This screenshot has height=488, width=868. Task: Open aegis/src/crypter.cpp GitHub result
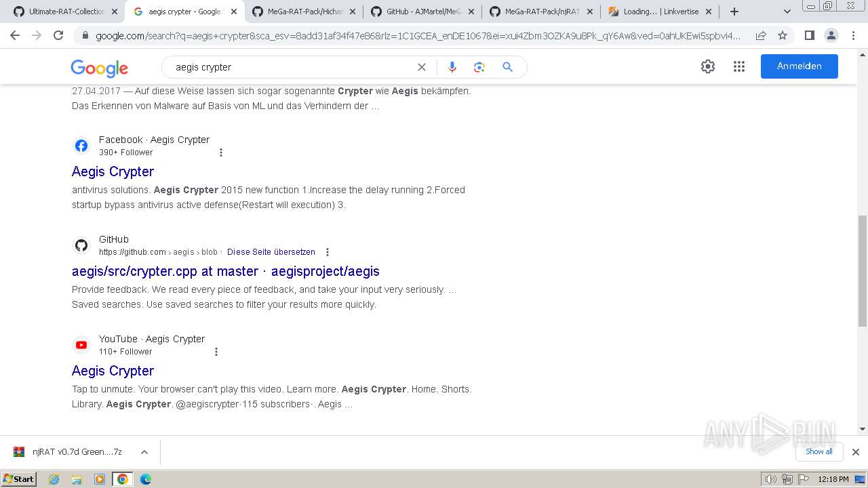pyautogui.click(x=226, y=271)
